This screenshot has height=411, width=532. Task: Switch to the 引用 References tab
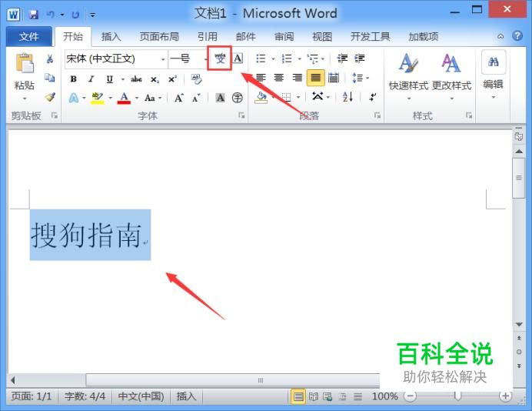[x=208, y=36]
